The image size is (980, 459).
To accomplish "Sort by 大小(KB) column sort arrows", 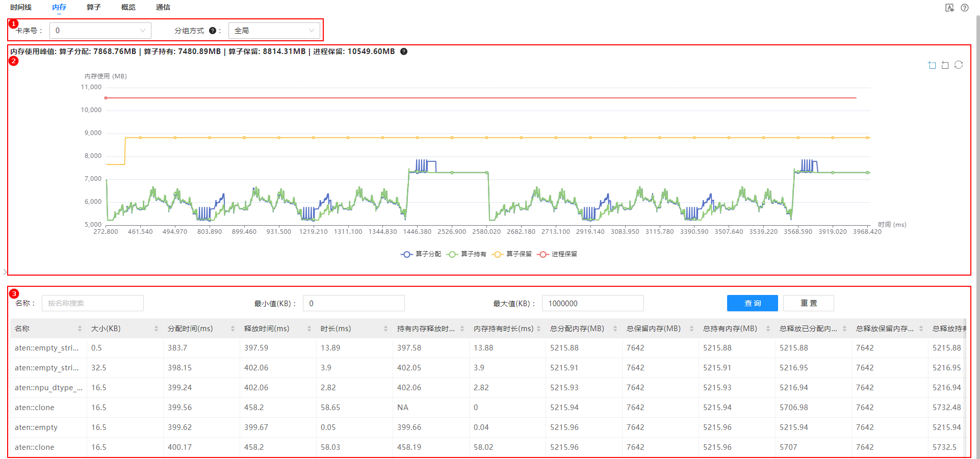I will 156,329.
